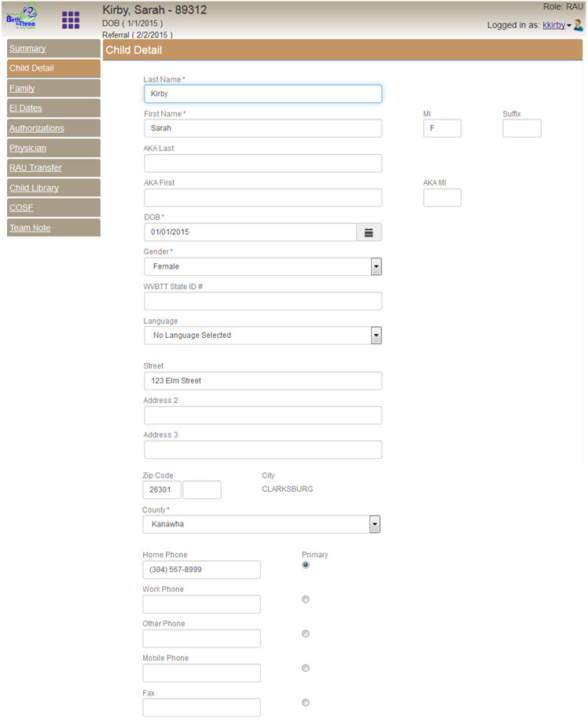Click the Work Phone field
This screenshot has height=726, width=588.
pos(201,604)
